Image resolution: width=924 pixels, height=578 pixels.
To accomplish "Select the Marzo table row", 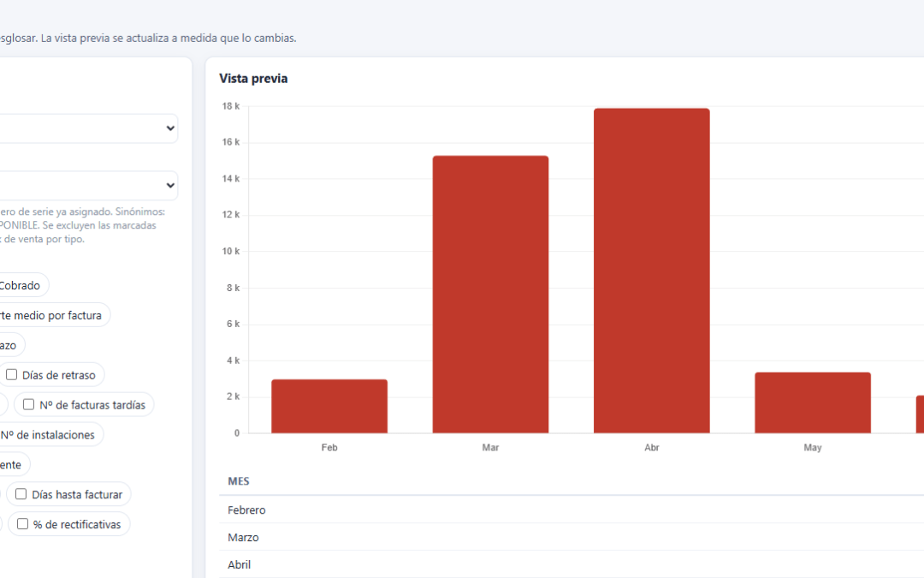I will coord(572,537).
